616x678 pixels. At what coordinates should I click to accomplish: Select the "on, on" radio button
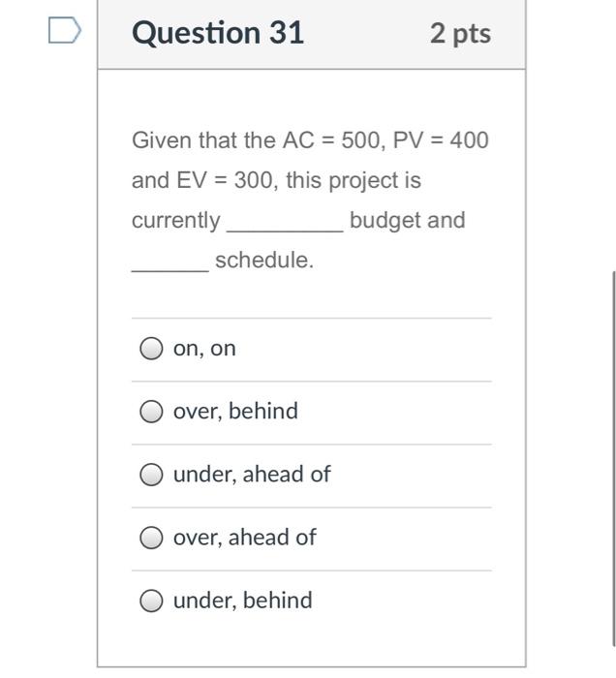point(151,349)
